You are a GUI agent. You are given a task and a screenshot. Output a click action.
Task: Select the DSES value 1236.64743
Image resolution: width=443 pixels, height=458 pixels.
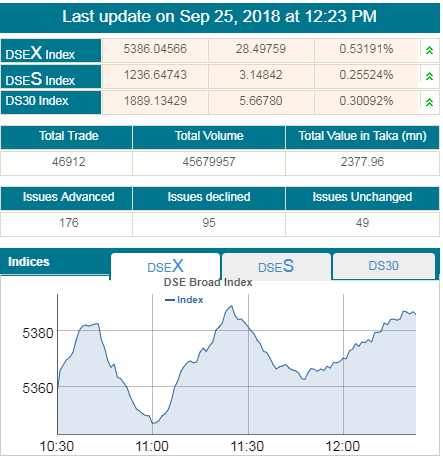[x=155, y=75]
